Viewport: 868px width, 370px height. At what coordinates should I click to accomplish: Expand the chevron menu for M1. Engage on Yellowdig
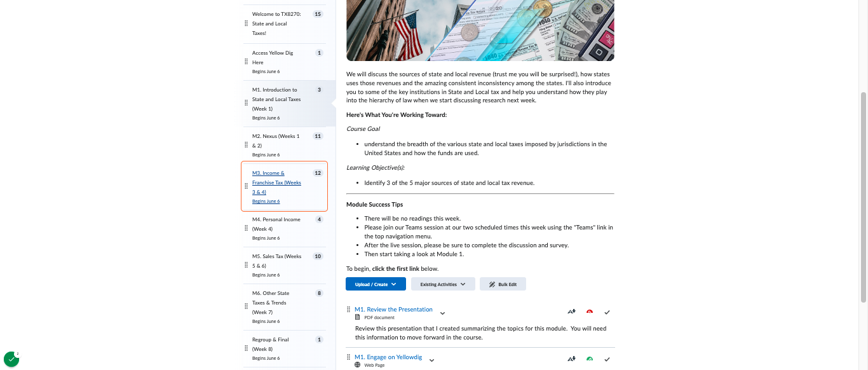point(432,360)
